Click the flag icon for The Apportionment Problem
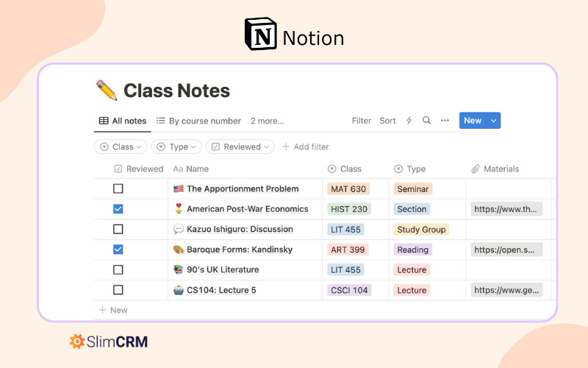Screen dimensions: 588x368 tap(179, 189)
